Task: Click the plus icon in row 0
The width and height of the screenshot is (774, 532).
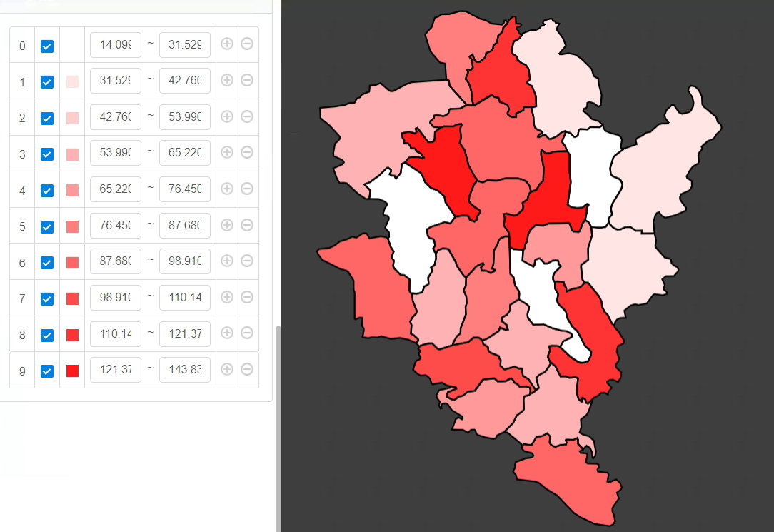Action: coord(227,44)
